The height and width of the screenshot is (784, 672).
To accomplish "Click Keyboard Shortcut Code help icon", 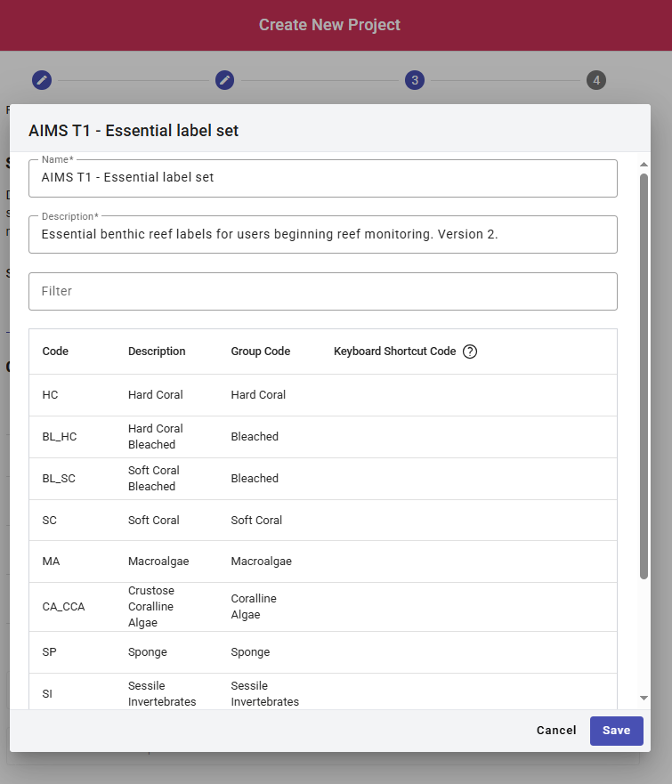I will coord(471,352).
